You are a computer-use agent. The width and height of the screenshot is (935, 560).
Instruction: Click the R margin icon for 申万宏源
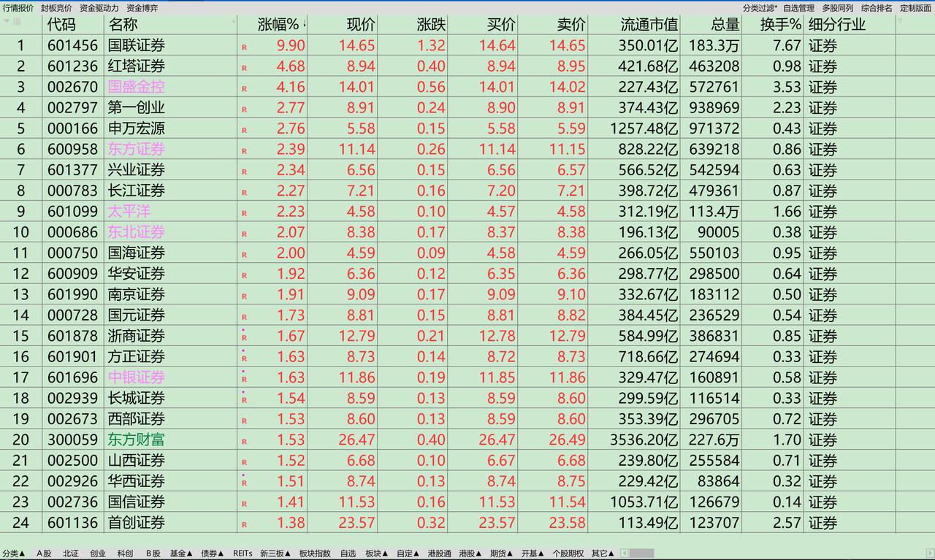pyautogui.click(x=244, y=130)
